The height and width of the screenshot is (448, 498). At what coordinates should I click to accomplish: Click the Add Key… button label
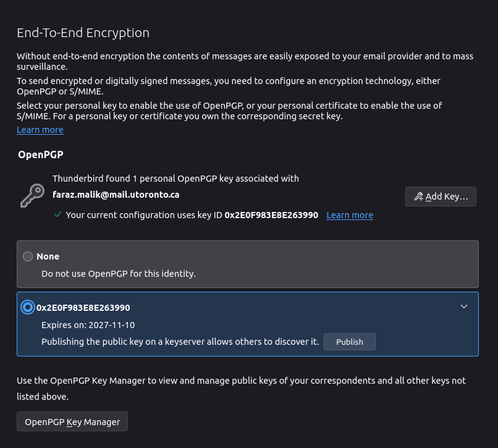tap(446, 197)
